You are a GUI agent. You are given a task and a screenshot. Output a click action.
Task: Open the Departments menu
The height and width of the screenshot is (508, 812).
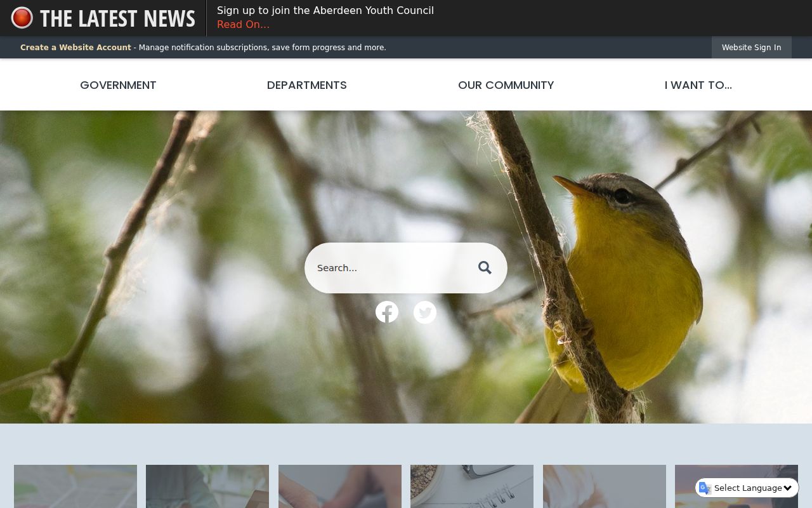coord(307,85)
